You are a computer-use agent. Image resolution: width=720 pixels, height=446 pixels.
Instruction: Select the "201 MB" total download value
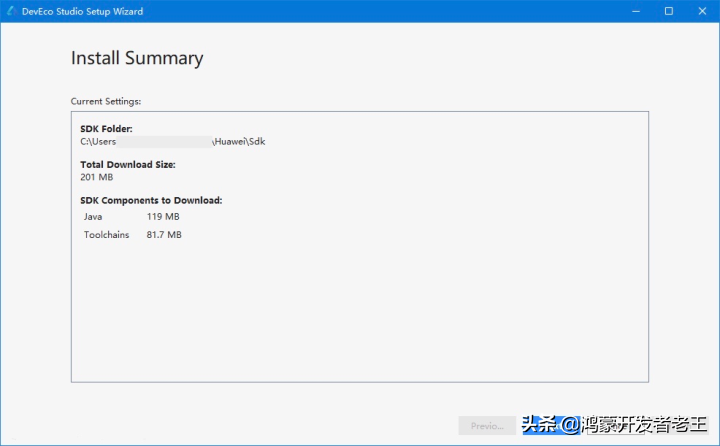point(96,177)
